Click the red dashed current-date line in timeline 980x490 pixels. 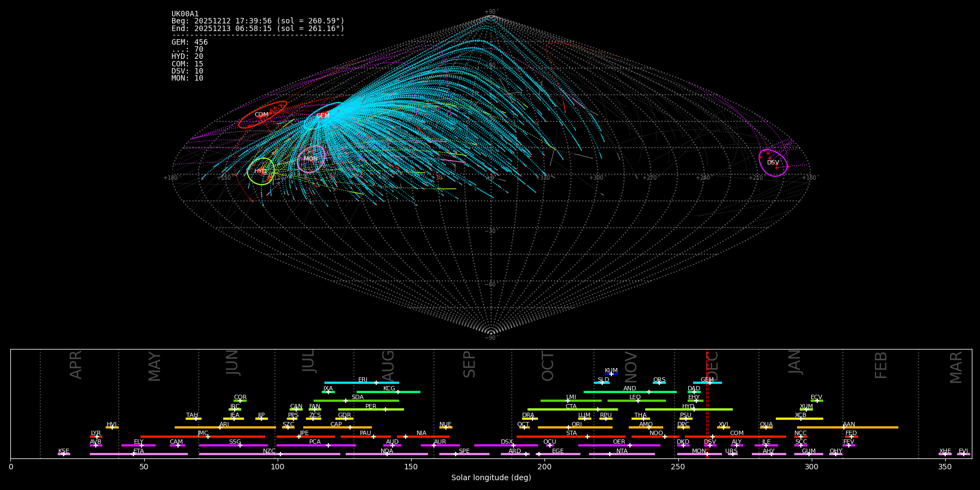pos(707,403)
